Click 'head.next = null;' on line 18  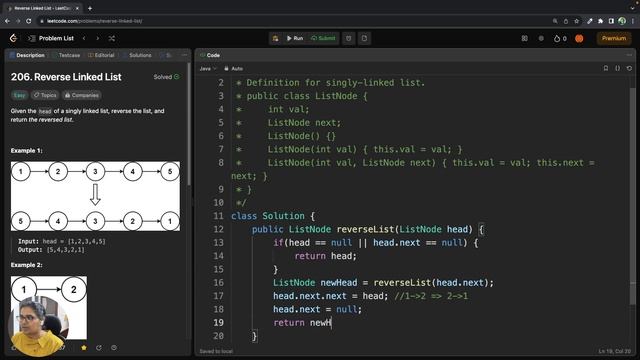tap(317, 309)
